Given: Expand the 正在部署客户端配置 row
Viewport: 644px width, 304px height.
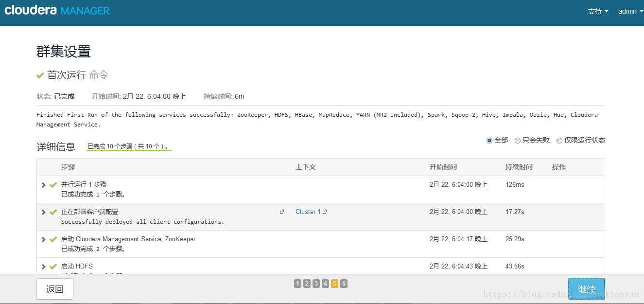Looking at the screenshot, I should 44,212.
